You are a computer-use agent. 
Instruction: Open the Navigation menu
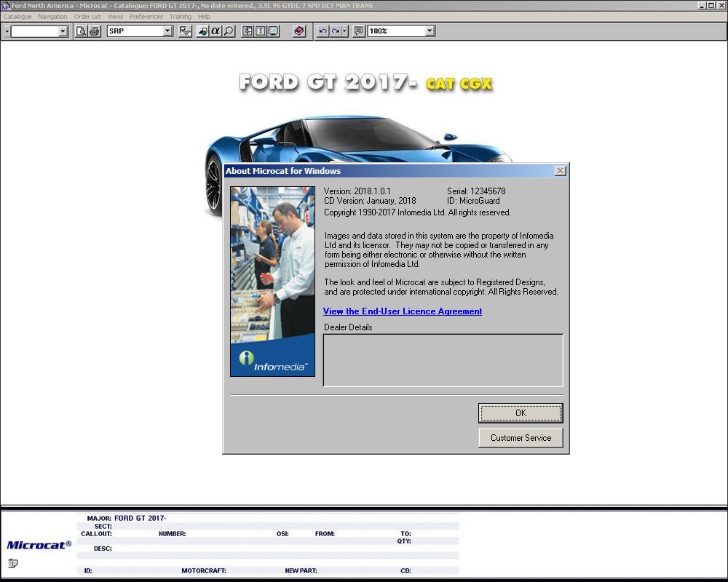coord(52,16)
